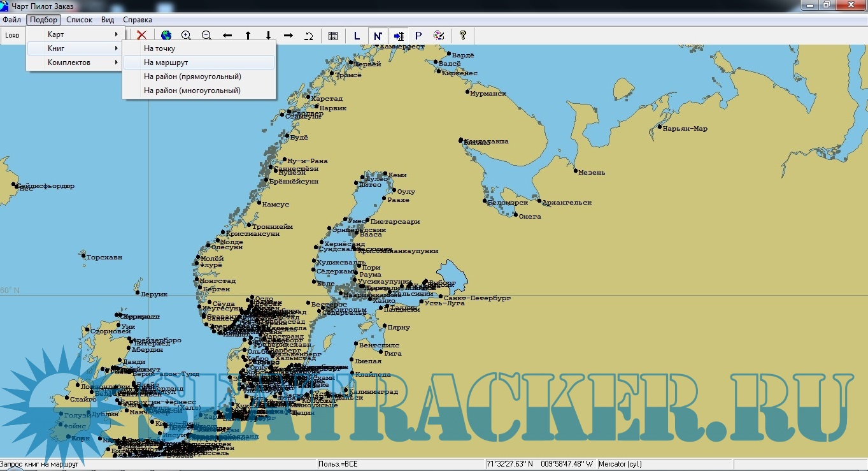This screenshot has width=868, height=471.
Task: Click the red X delete toolbar icon
Action: pos(142,36)
